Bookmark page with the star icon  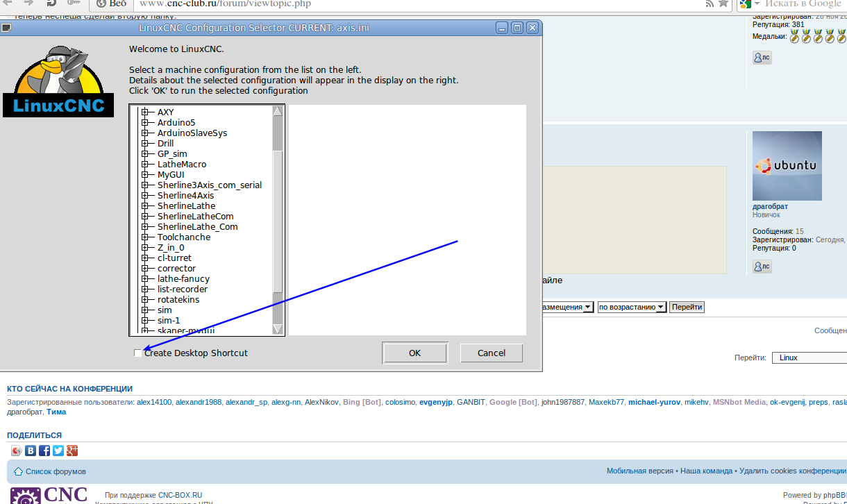(x=723, y=3)
